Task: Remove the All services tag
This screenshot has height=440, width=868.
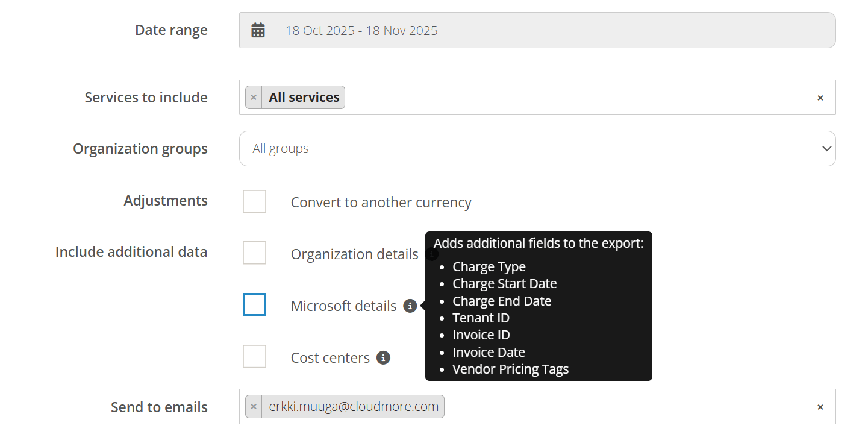Action: click(253, 97)
